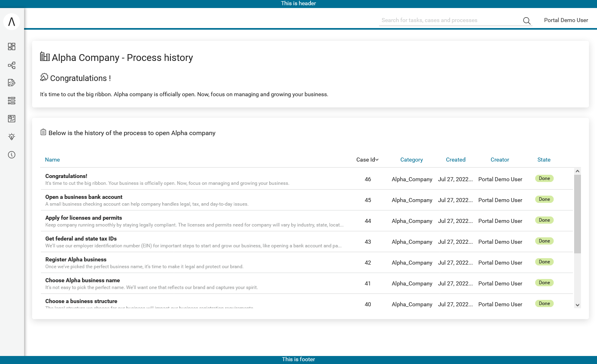597x364 pixels.
Task: Open the processes icon in sidebar
Action: pyautogui.click(x=12, y=65)
